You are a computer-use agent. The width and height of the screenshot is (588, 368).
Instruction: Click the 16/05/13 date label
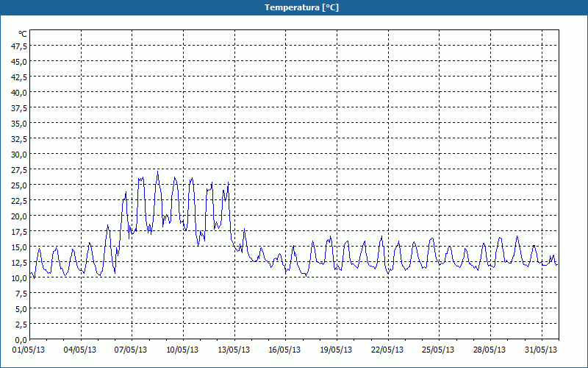(284, 350)
